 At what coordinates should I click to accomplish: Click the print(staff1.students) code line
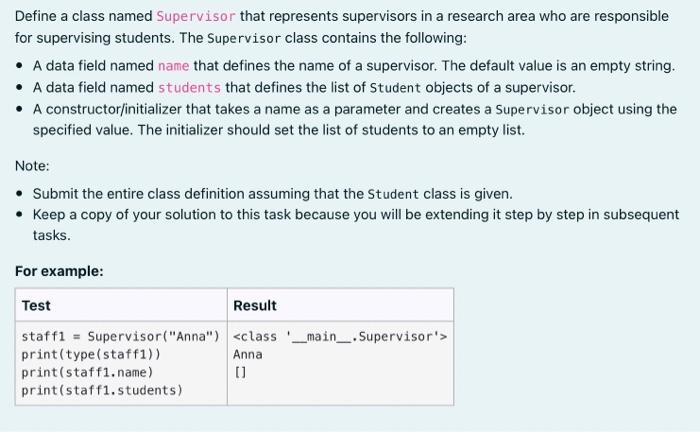click(x=102, y=390)
